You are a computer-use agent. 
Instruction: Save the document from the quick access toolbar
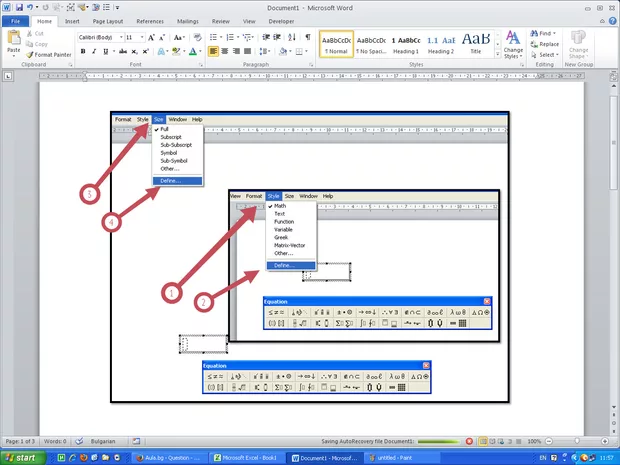click(19, 7)
